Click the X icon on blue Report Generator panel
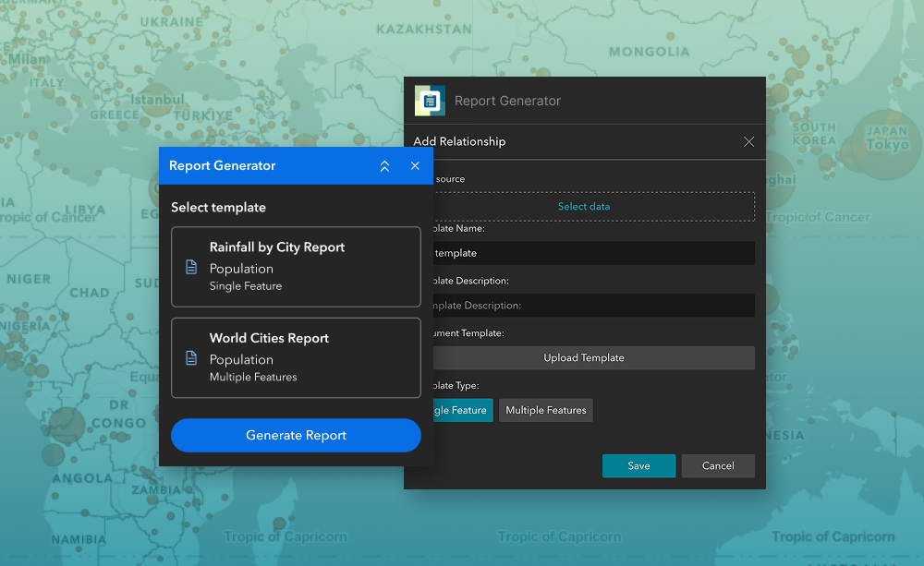 [415, 166]
